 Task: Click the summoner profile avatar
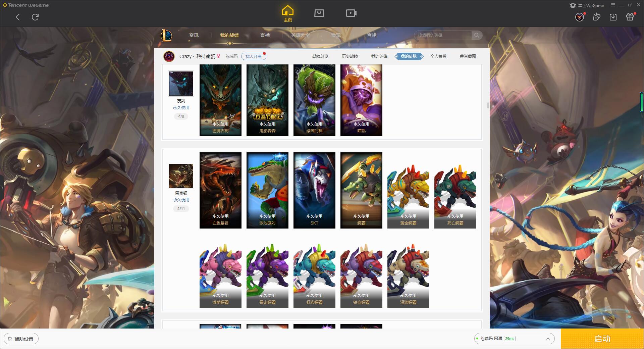[x=169, y=56]
